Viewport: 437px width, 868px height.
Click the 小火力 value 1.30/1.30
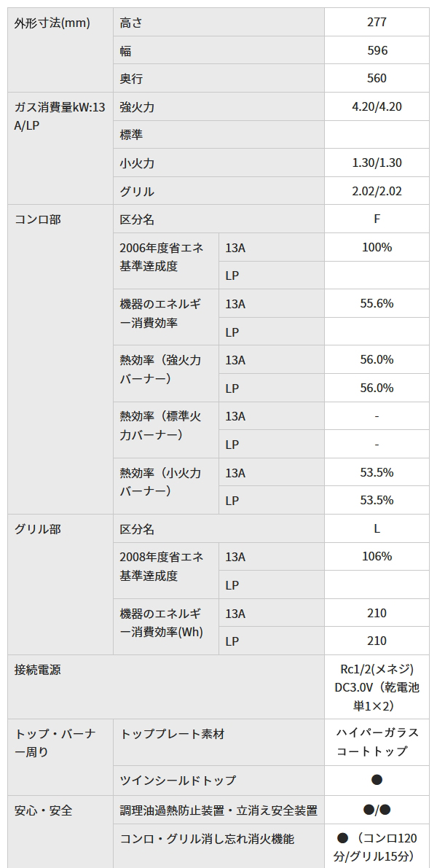click(377, 163)
